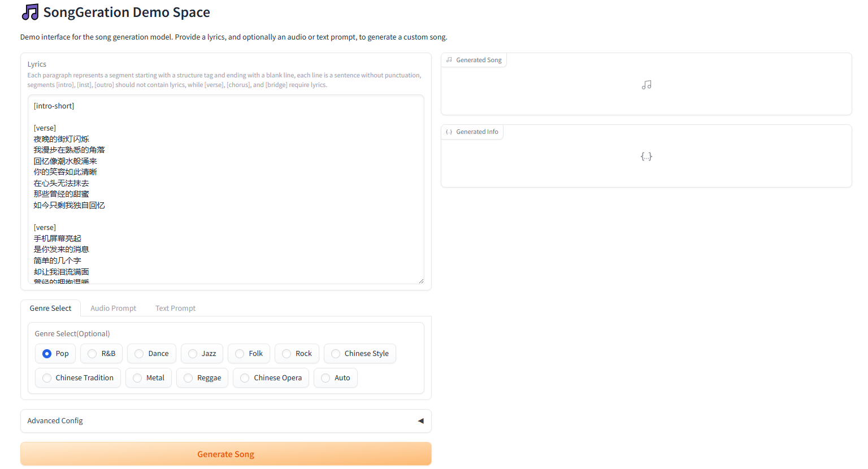Image resolution: width=868 pixels, height=469 pixels.
Task: Select the R&B genre radio button
Action: pos(93,354)
